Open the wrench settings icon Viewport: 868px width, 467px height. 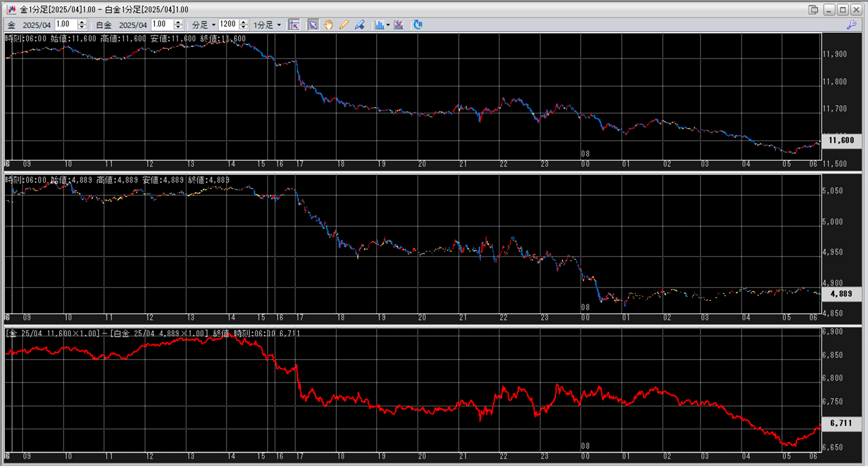point(851,25)
